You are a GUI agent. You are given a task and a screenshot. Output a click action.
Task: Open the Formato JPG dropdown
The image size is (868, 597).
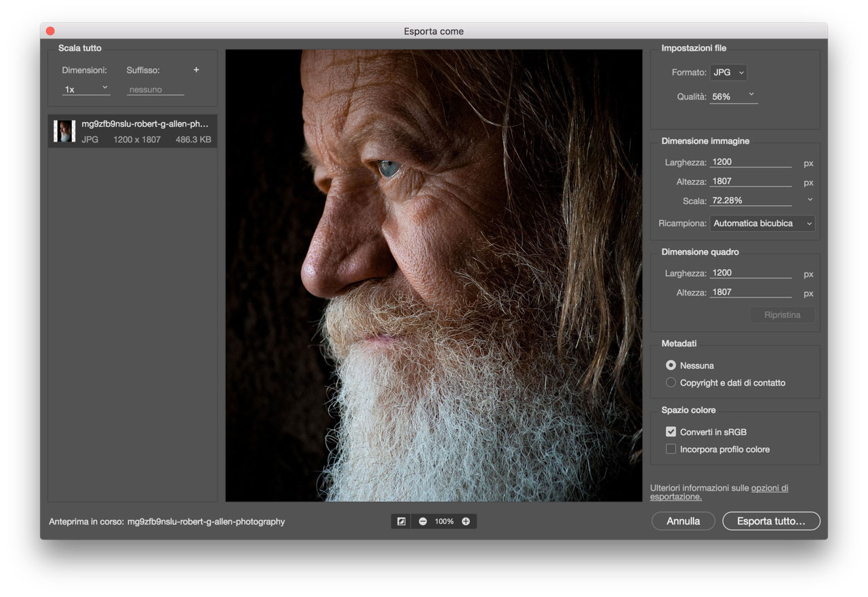click(728, 73)
